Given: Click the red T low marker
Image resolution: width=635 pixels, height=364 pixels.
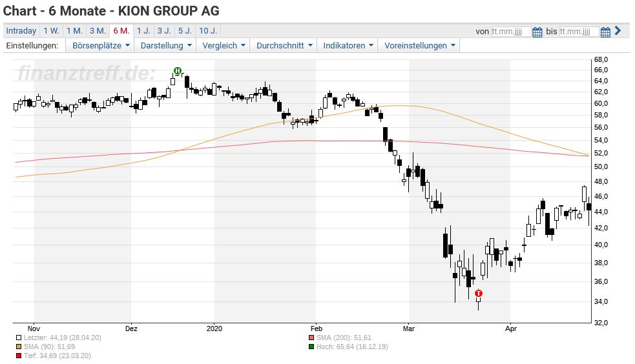Looking at the screenshot, I should 478,293.
